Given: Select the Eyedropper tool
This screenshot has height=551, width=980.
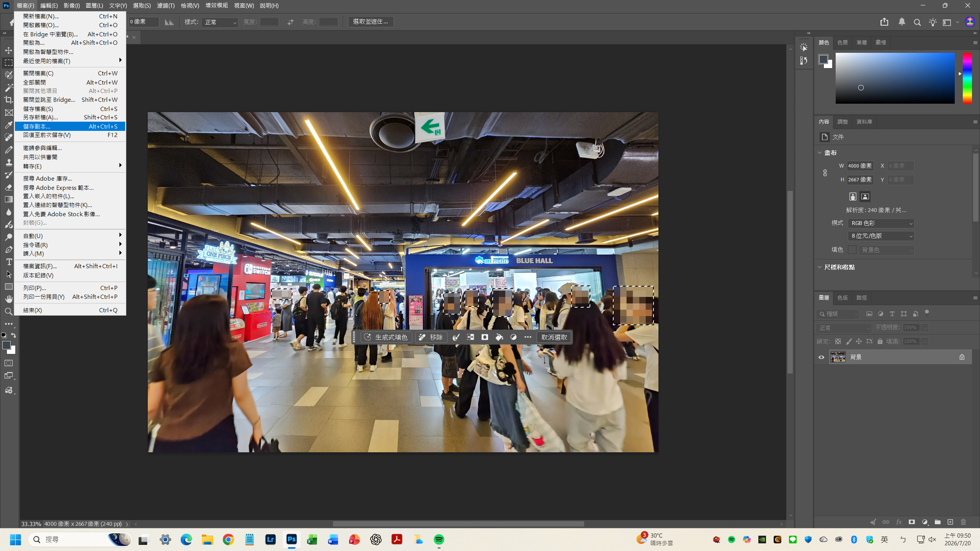Looking at the screenshot, I should pos(8,125).
